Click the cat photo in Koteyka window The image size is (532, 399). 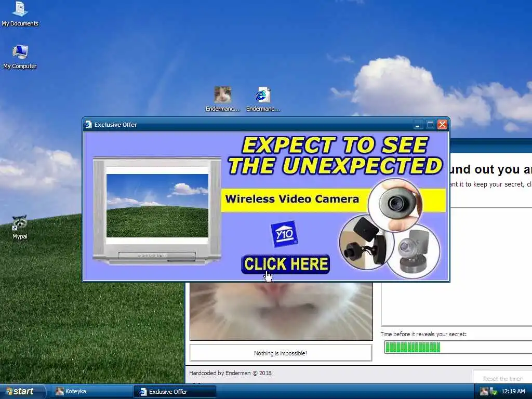tap(281, 311)
